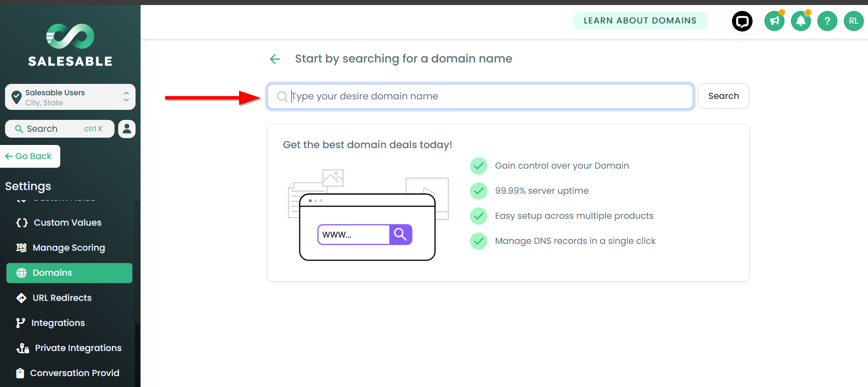The image size is (868, 387).
Task: Click the Conversation Providers clipboard icon
Action: point(20,373)
